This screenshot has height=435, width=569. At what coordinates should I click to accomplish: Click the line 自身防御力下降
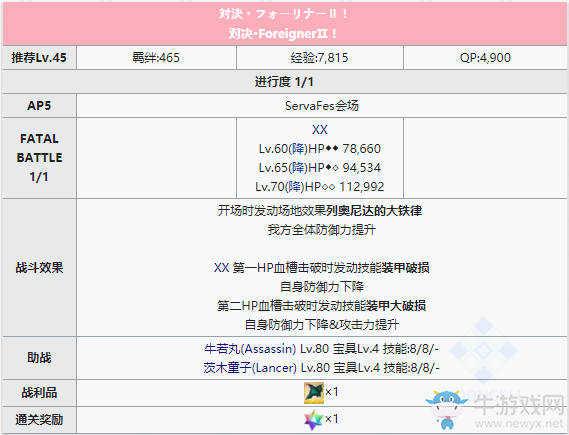click(x=322, y=287)
